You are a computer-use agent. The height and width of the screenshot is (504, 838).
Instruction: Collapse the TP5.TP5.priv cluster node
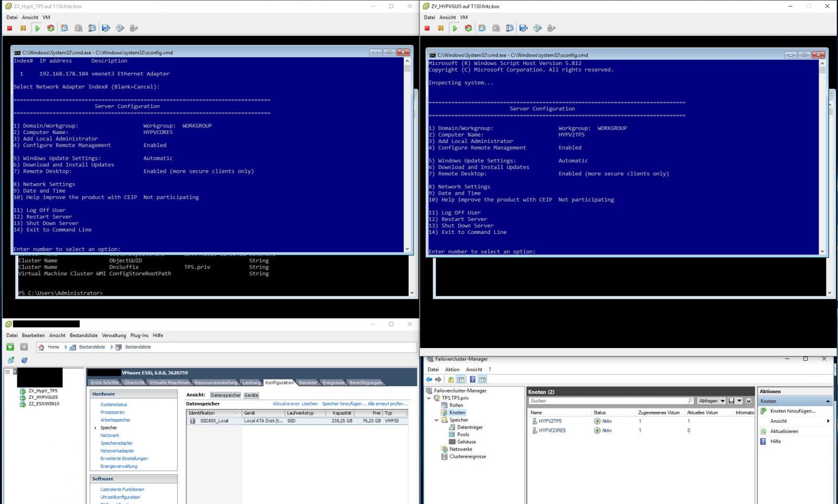[x=429, y=398]
